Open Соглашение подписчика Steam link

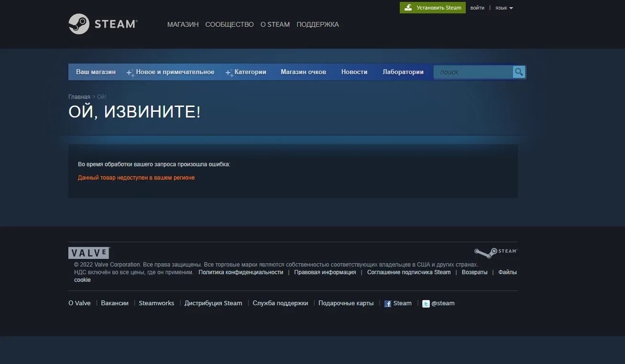tap(409, 272)
